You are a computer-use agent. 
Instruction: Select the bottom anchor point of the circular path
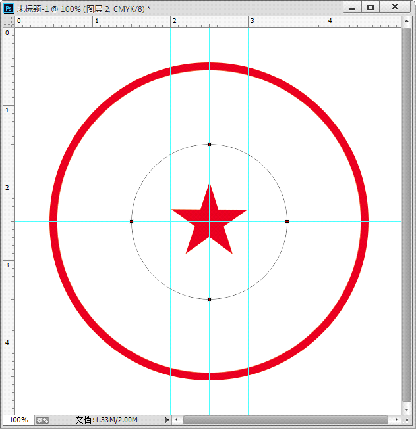pyautogui.click(x=209, y=299)
